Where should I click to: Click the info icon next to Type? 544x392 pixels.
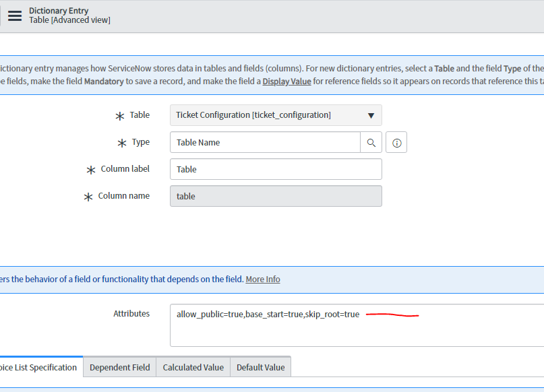tap(396, 142)
